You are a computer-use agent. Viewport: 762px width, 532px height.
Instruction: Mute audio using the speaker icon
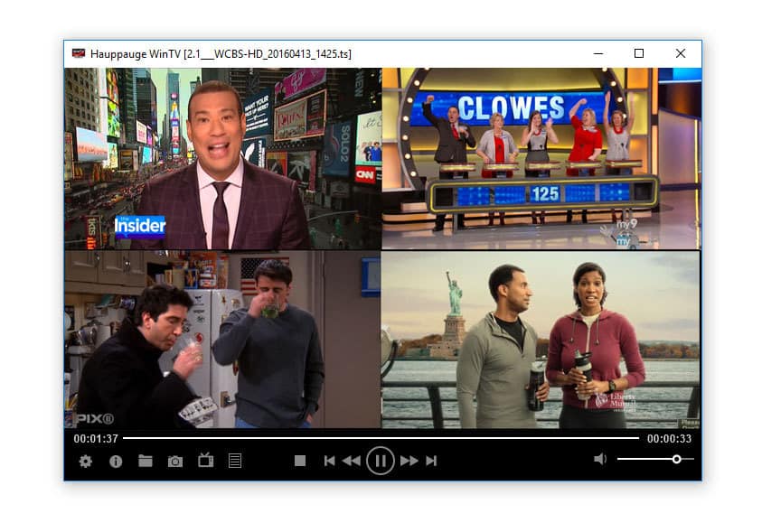click(x=600, y=459)
